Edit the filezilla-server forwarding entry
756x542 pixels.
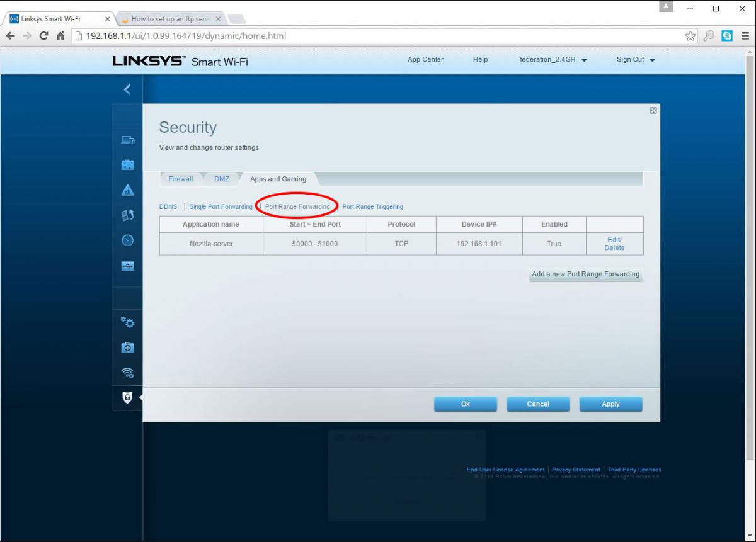[614, 239]
